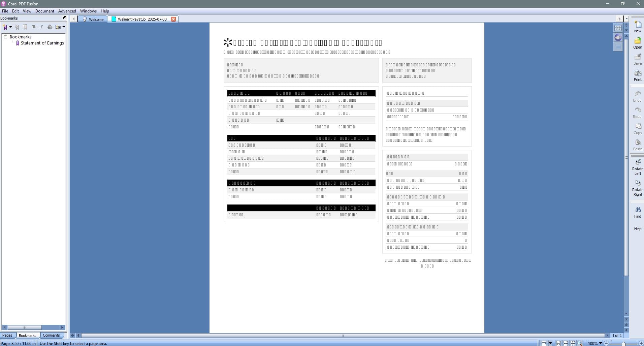Click the 1 of 1 page indicator
644x346 pixels.
[617, 336]
